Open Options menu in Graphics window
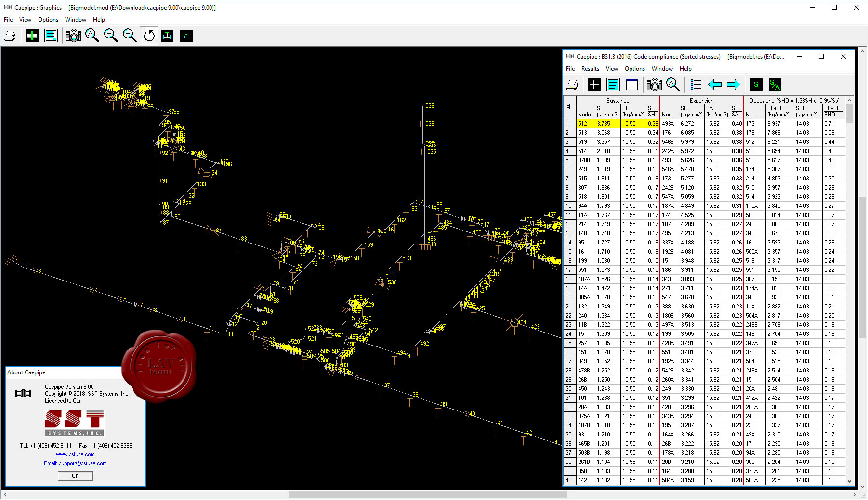The width and height of the screenshot is (868, 500). coord(48,20)
